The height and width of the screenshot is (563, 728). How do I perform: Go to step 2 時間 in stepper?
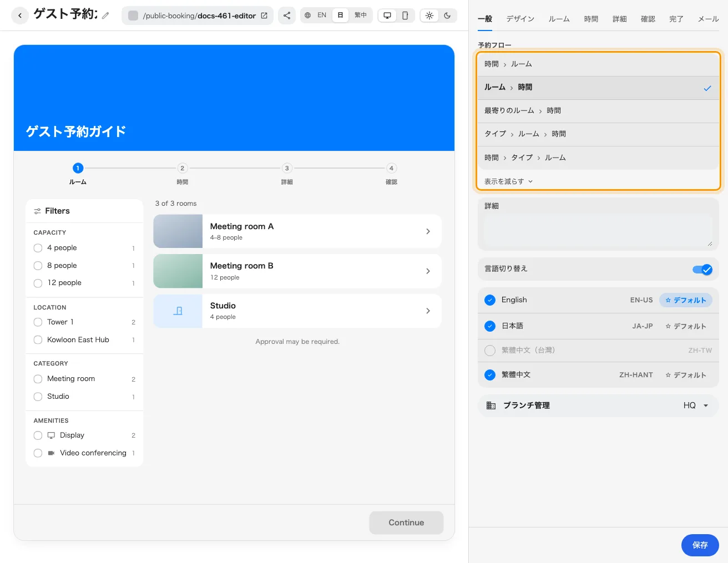pyautogui.click(x=182, y=173)
